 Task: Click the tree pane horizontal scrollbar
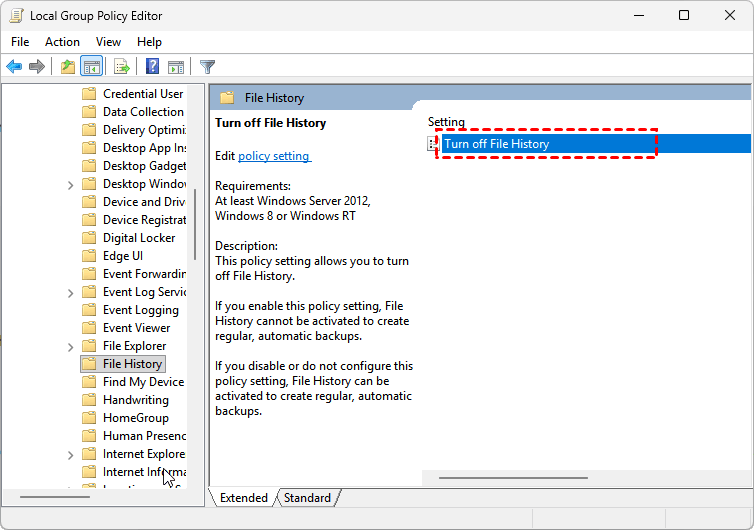(55, 497)
